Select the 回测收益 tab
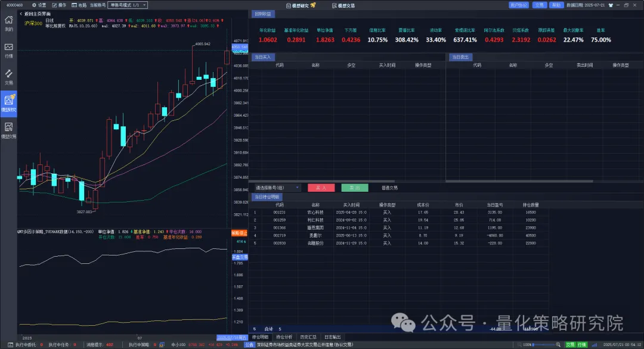The width and height of the screenshot is (644, 349). click(263, 14)
